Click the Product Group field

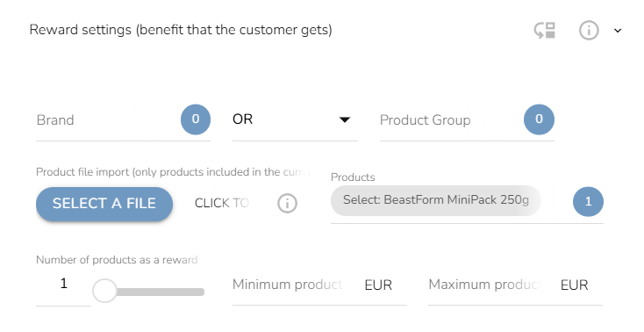(x=451, y=120)
